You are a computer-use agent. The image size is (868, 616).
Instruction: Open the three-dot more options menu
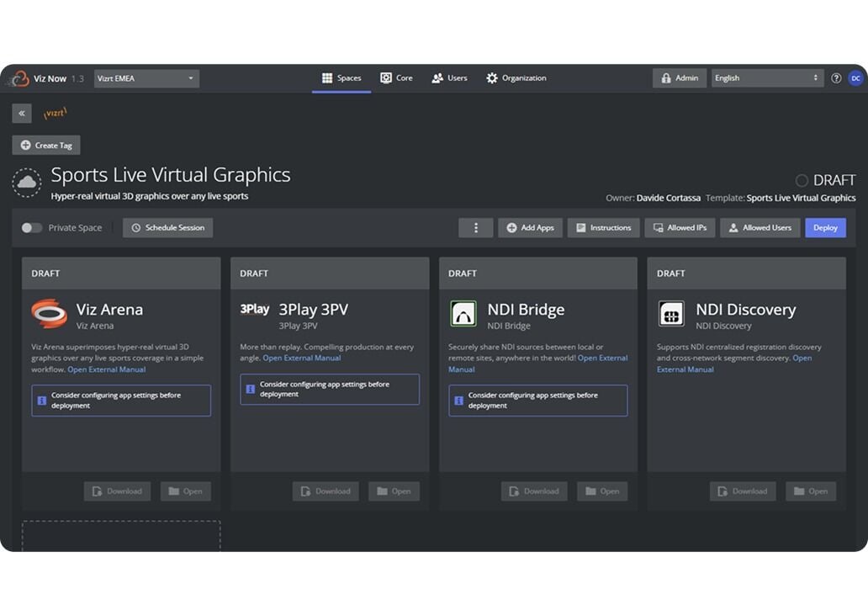point(476,228)
